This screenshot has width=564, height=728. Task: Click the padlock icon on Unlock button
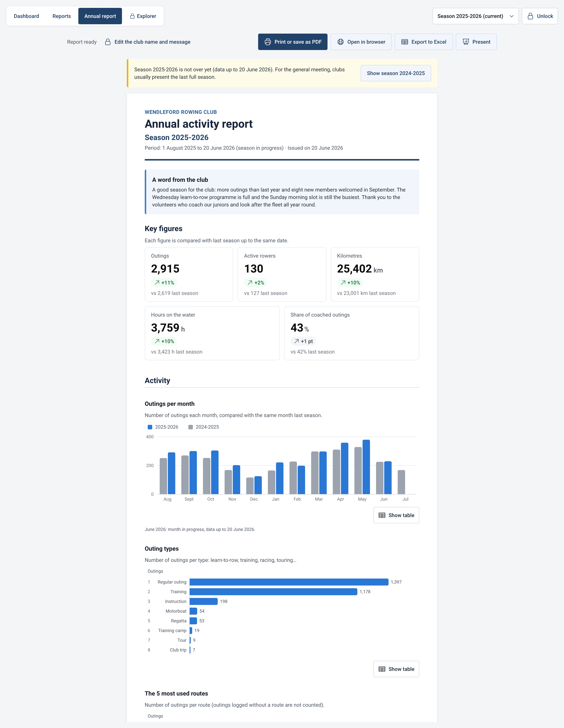click(530, 16)
